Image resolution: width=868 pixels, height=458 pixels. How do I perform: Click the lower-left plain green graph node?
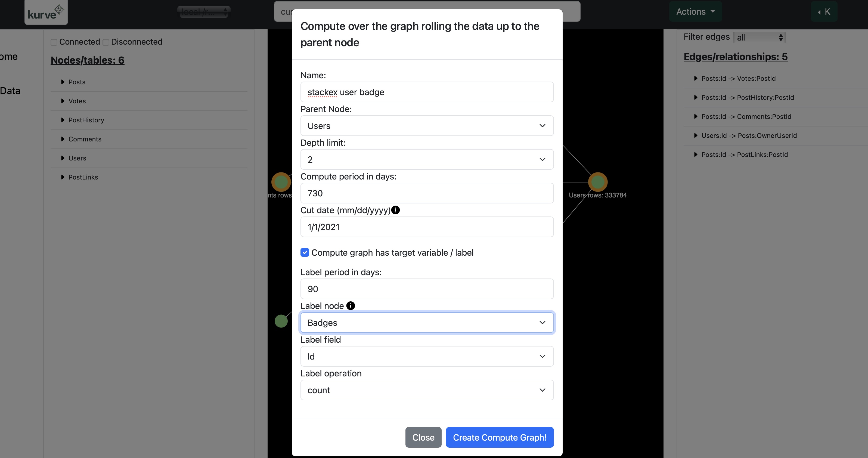click(x=281, y=321)
